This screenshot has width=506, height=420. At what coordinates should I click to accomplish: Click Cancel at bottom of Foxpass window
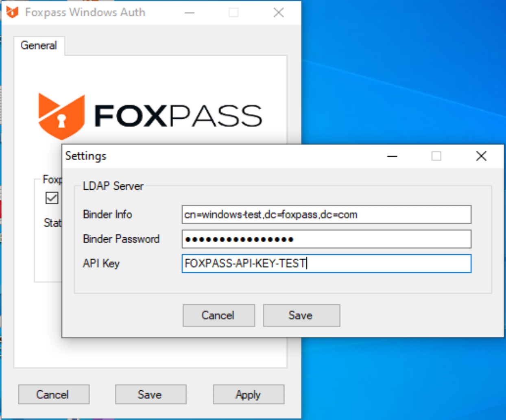[x=54, y=394]
